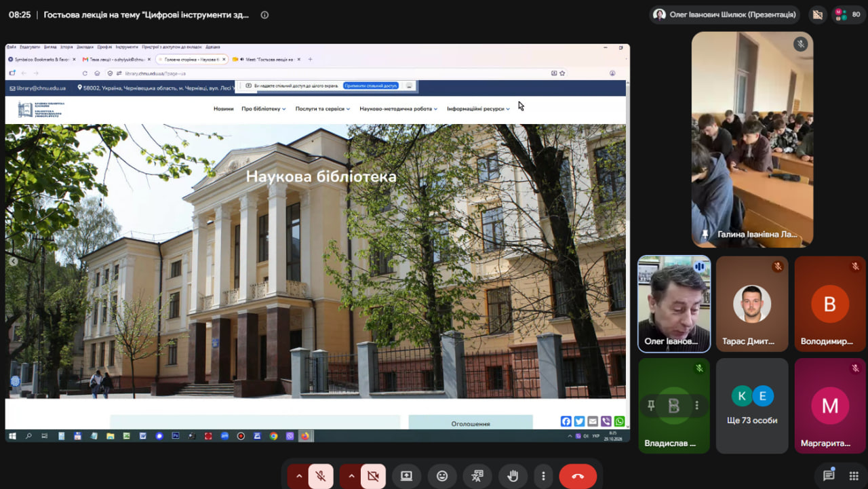The width and height of the screenshot is (868, 489).
Task: Share the library page via email icon
Action: pyautogui.click(x=593, y=421)
